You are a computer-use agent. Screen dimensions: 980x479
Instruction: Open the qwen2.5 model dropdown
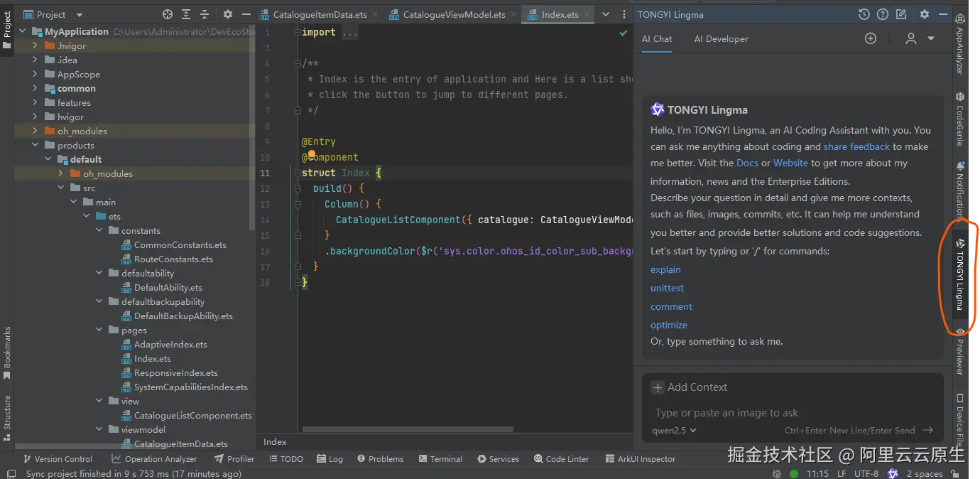pyautogui.click(x=674, y=430)
